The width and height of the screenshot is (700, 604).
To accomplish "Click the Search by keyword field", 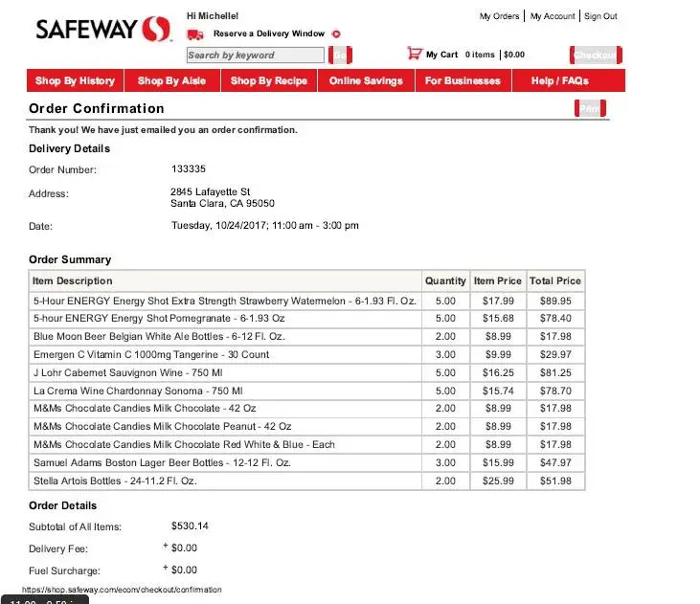I will pos(256,55).
